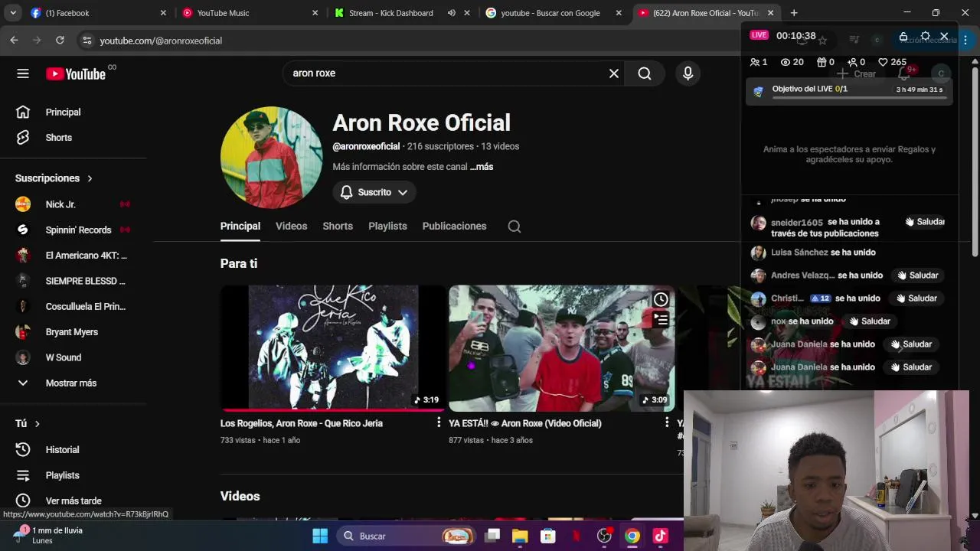Expand Suscripciones section chevron
The width and height of the screenshot is (980, 551).
[90, 178]
